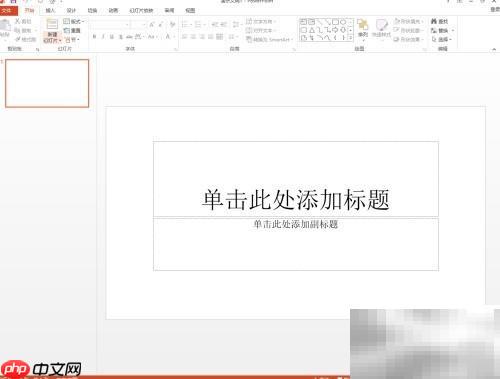
Task: Open the Font dialog launcher
Action: coord(175,49)
